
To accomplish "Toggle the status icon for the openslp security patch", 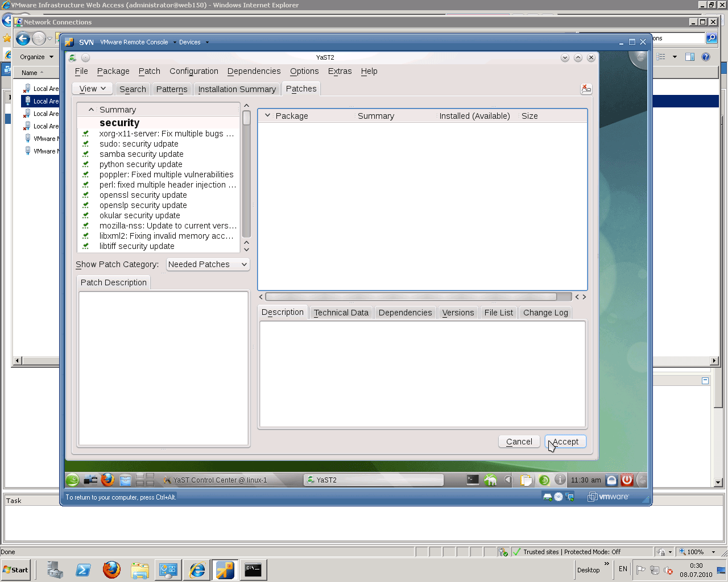I will [86, 205].
